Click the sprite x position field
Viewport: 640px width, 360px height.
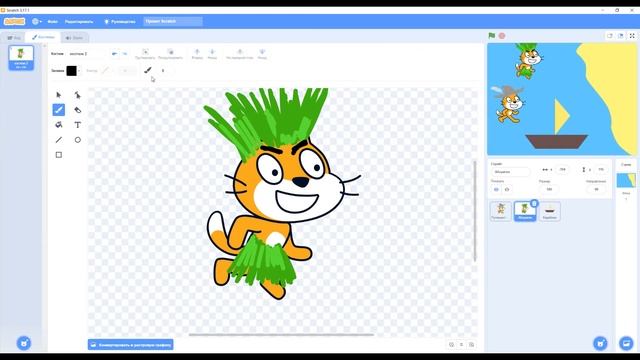click(563, 169)
